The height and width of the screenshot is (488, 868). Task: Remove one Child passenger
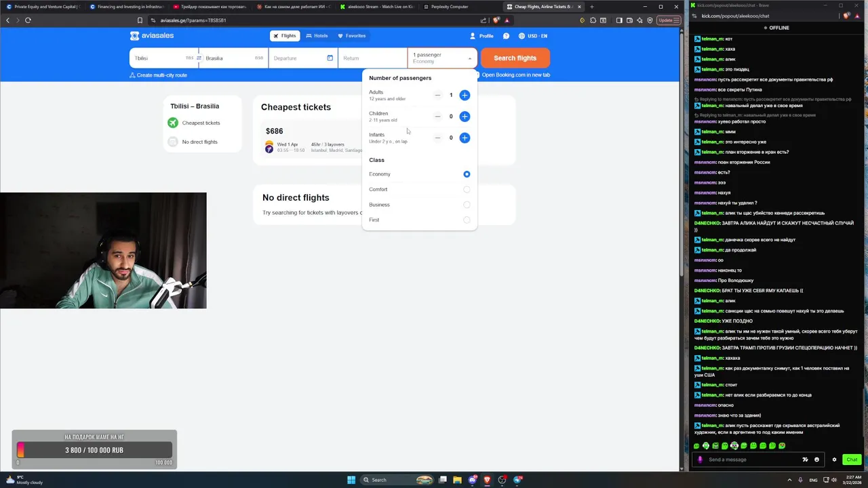(437, 117)
